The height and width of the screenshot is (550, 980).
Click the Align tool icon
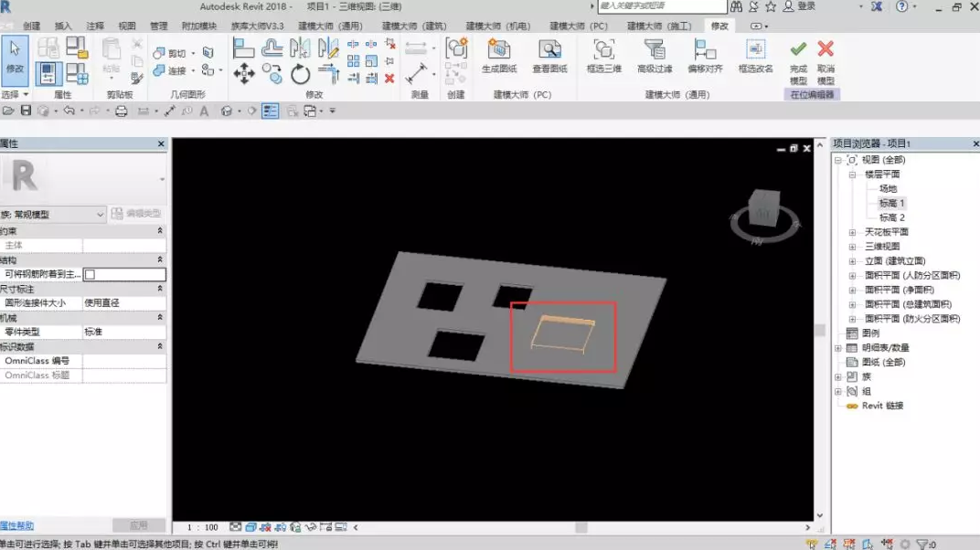coord(243,48)
